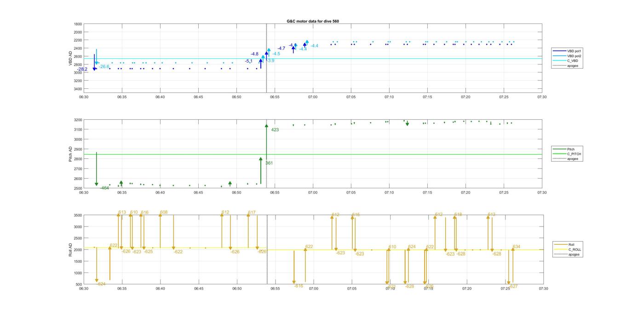Viewport: 644px width, 319px height.
Task: Select the 608 roll data label
Action: point(164,212)
